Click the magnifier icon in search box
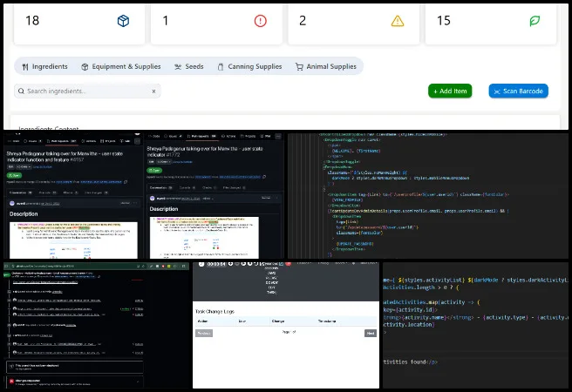The height and width of the screenshot is (392, 572). point(21,91)
